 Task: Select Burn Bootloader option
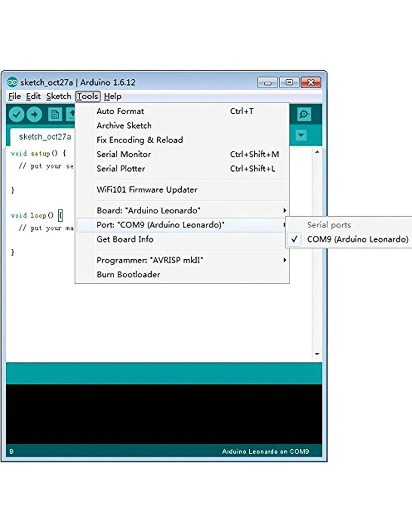[128, 275]
